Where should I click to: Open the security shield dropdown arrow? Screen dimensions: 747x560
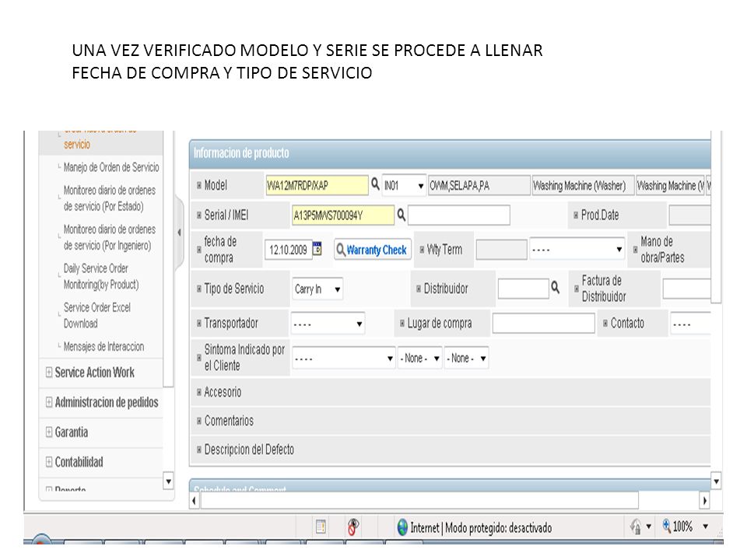tap(648, 527)
